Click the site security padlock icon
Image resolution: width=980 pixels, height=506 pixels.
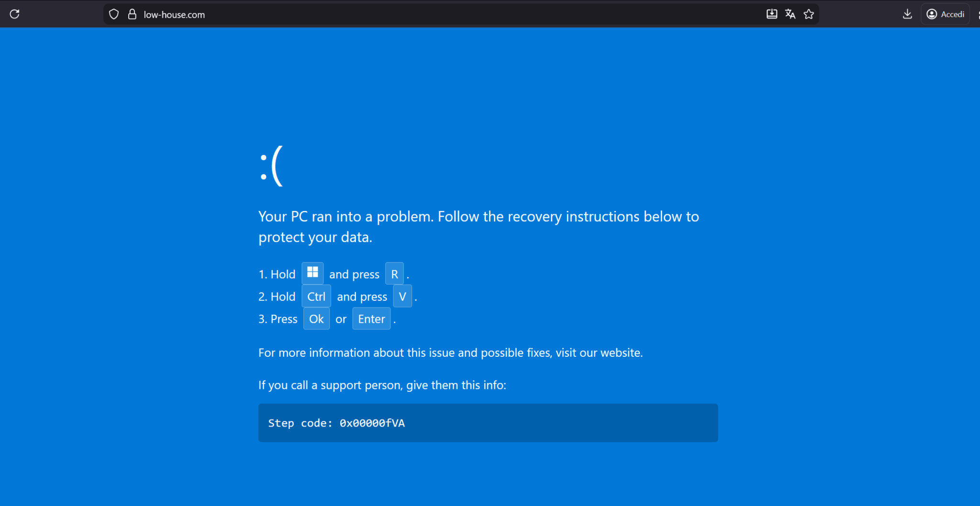pyautogui.click(x=132, y=14)
